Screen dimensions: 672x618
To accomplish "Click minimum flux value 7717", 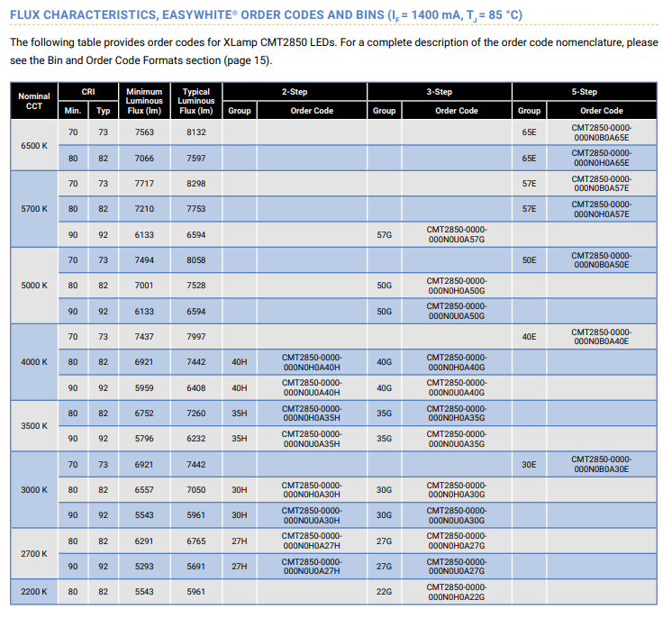I will pyautogui.click(x=144, y=184).
